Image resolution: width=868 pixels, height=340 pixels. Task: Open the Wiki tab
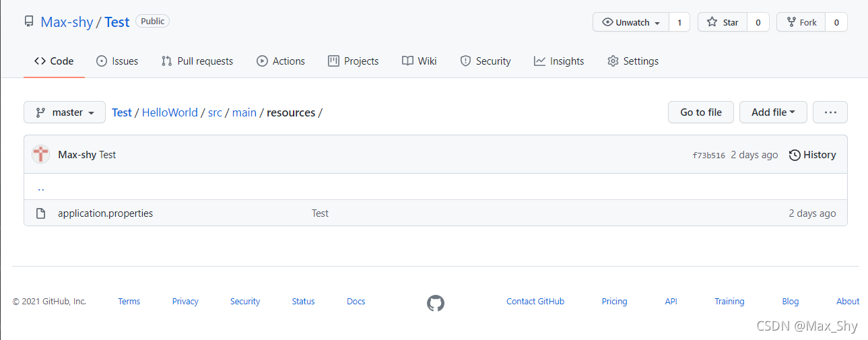[420, 61]
